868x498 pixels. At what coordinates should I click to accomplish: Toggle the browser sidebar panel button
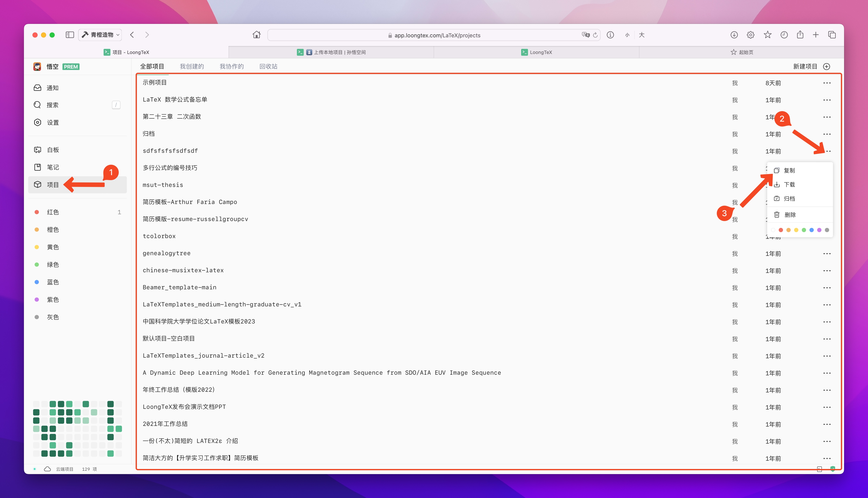tap(70, 35)
